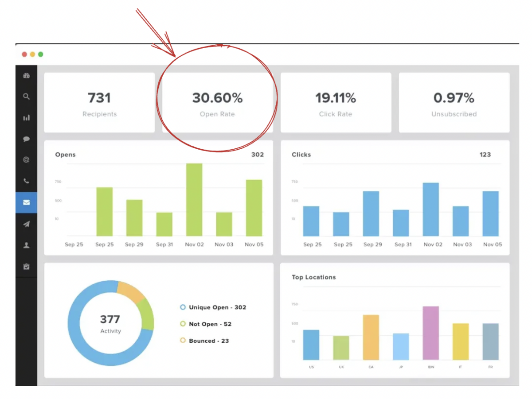Open the analytics bar chart icon
This screenshot has width=532, height=399.
coord(26,117)
